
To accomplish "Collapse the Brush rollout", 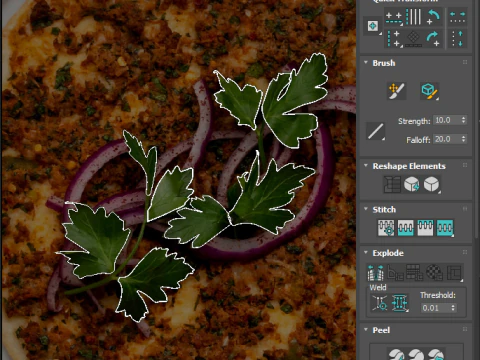I will [x=366, y=63].
